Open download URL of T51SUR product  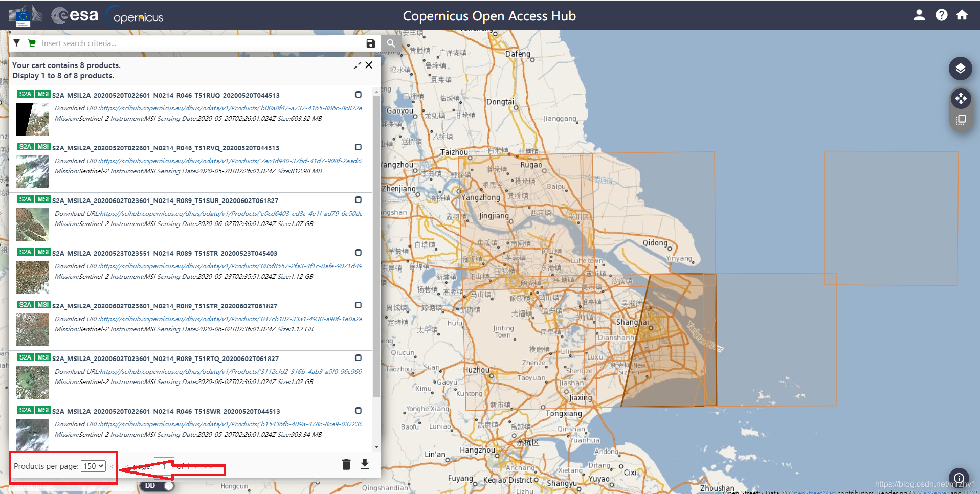tap(231, 214)
